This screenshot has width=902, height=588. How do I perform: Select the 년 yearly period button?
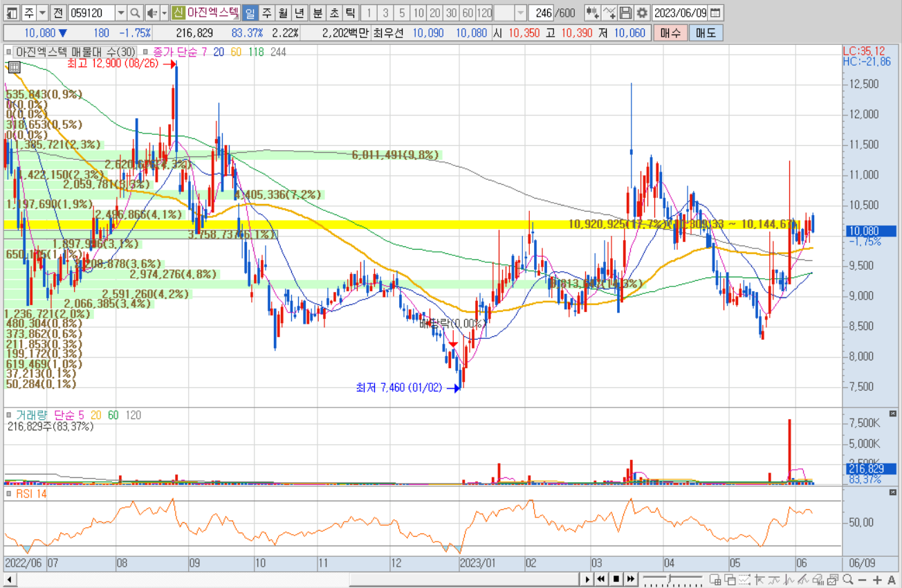point(300,12)
